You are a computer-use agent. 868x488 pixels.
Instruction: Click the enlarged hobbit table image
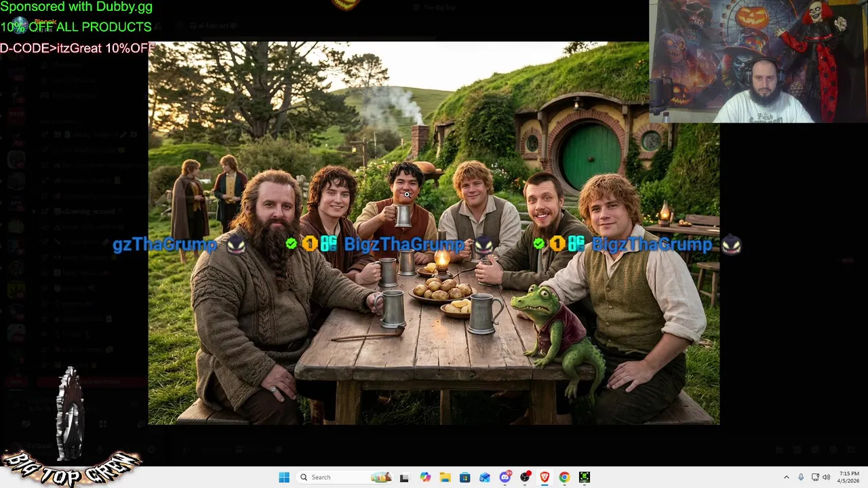434,233
